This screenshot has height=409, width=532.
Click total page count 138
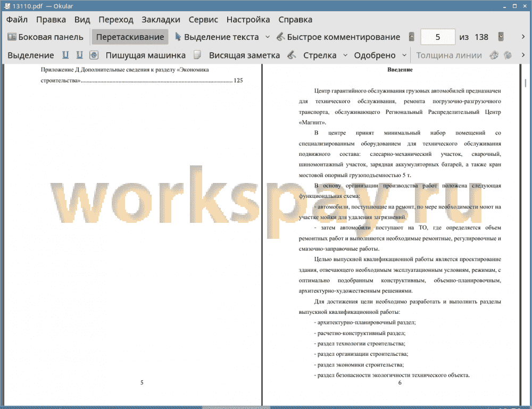pyautogui.click(x=481, y=37)
